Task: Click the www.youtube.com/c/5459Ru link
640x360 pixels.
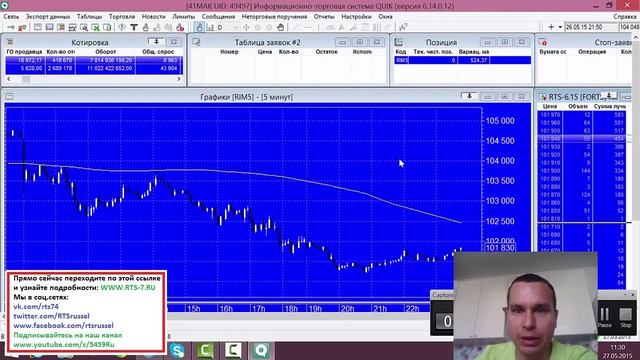Action: click(64, 344)
